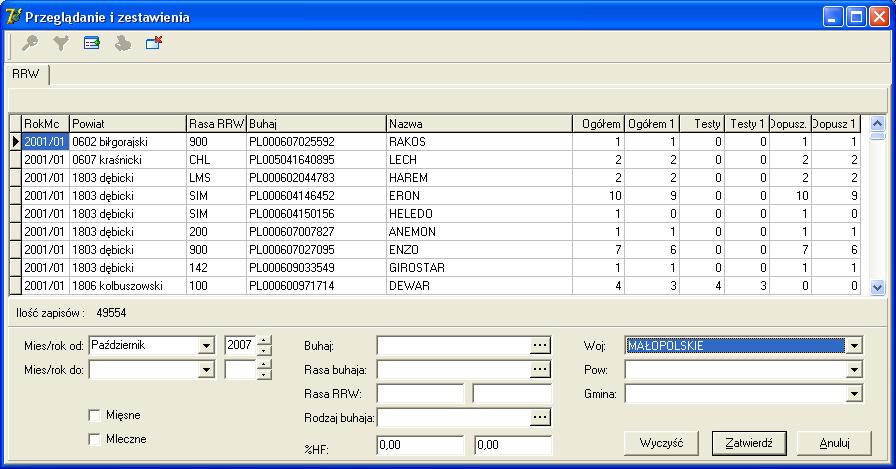Click the ENZO name cell
The width and height of the screenshot is (896, 469).
[479, 250]
